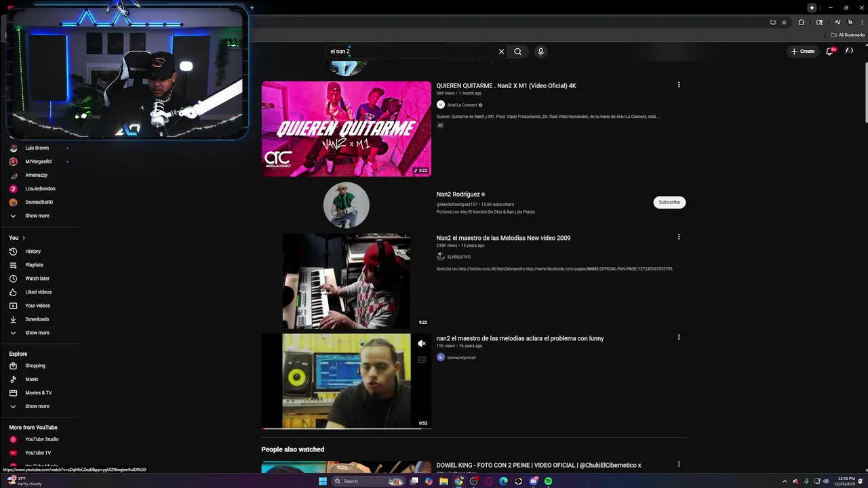Show hidden system tray icons
This screenshot has width=868, height=488.
[x=785, y=481]
